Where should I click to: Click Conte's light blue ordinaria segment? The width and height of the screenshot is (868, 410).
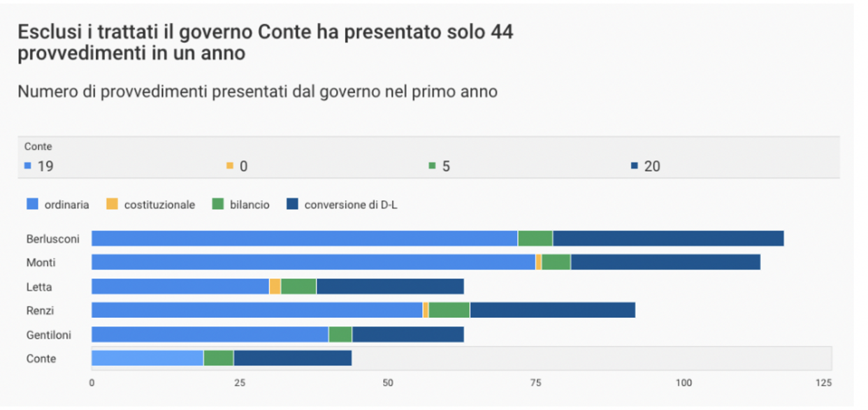pyautogui.click(x=147, y=358)
